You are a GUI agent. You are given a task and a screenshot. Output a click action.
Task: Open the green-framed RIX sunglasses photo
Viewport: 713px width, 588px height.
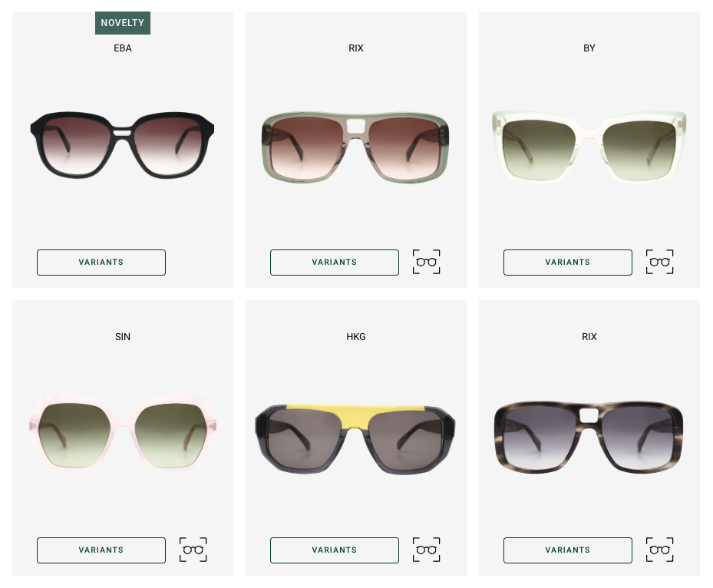point(355,147)
